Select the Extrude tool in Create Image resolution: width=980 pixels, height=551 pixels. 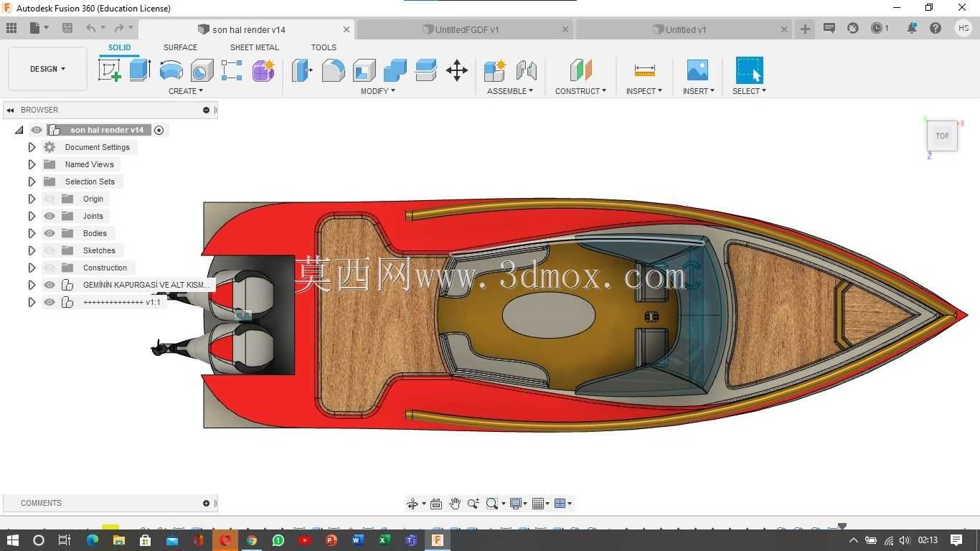pyautogui.click(x=140, y=70)
